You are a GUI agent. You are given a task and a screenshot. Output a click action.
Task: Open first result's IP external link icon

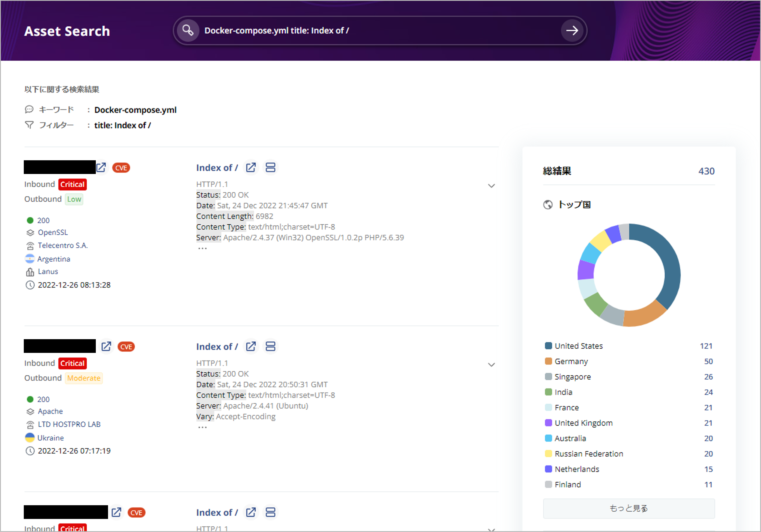(101, 168)
